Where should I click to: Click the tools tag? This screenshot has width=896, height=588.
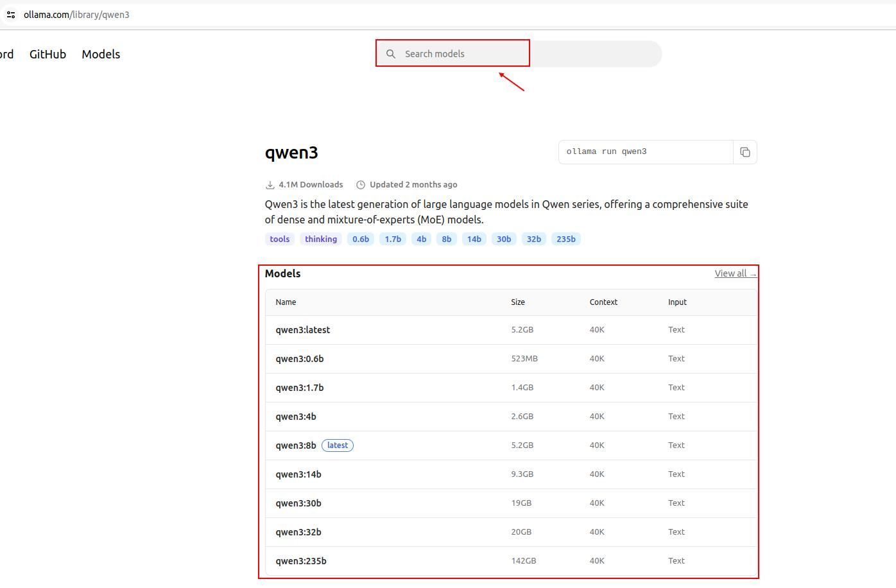[280, 239]
